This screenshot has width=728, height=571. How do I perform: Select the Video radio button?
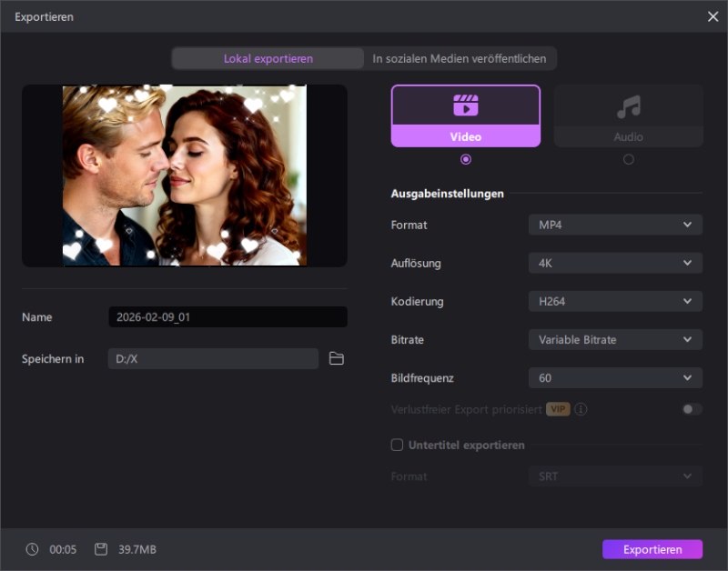coord(466,159)
